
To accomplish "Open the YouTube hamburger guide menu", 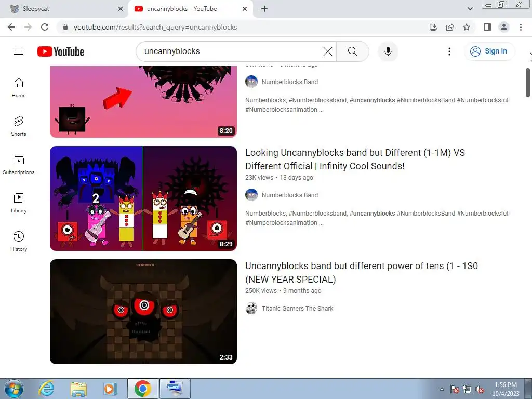I will (19, 51).
